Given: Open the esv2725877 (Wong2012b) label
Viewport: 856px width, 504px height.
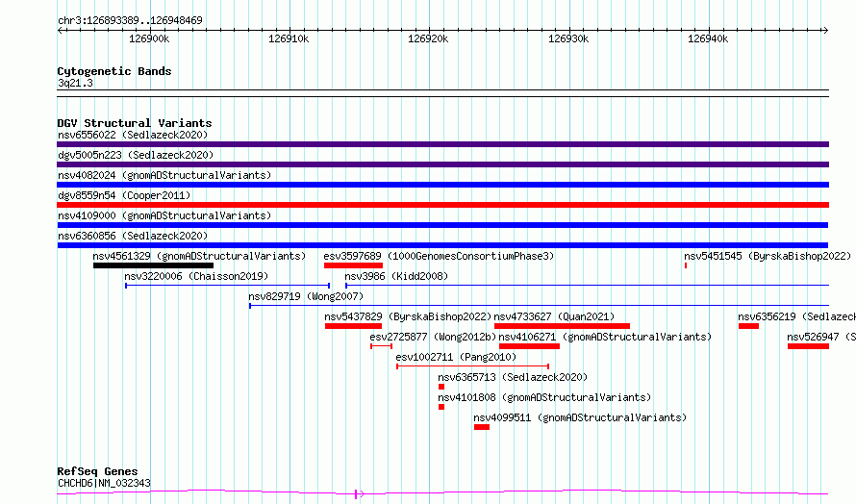Looking at the screenshot, I should point(433,337).
